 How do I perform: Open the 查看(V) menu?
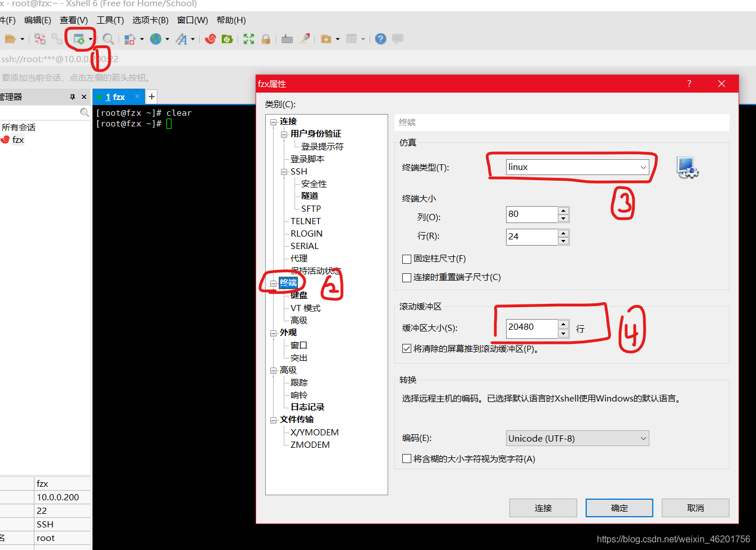coord(74,20)
